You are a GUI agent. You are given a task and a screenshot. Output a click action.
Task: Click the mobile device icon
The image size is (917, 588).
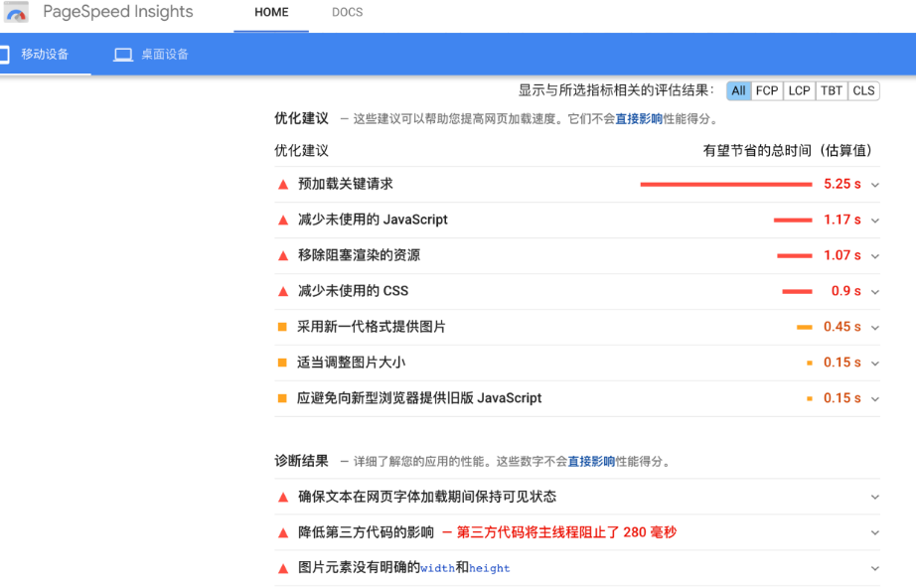4,55
